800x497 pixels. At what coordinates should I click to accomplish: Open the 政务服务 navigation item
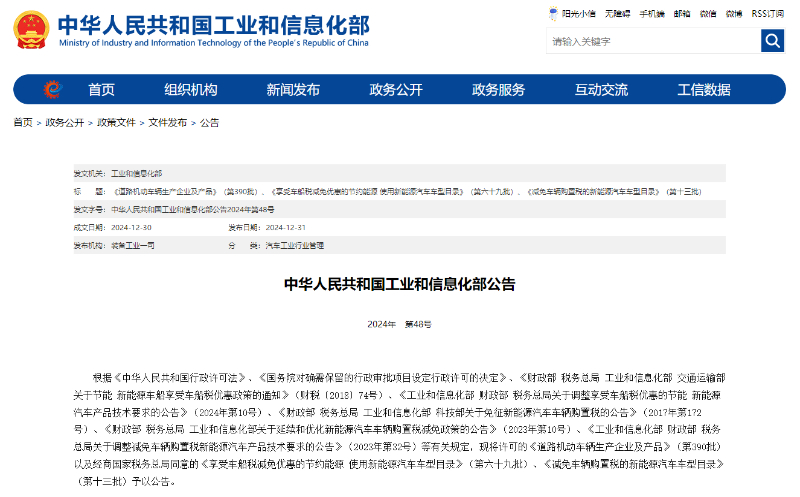coord(498,89)
